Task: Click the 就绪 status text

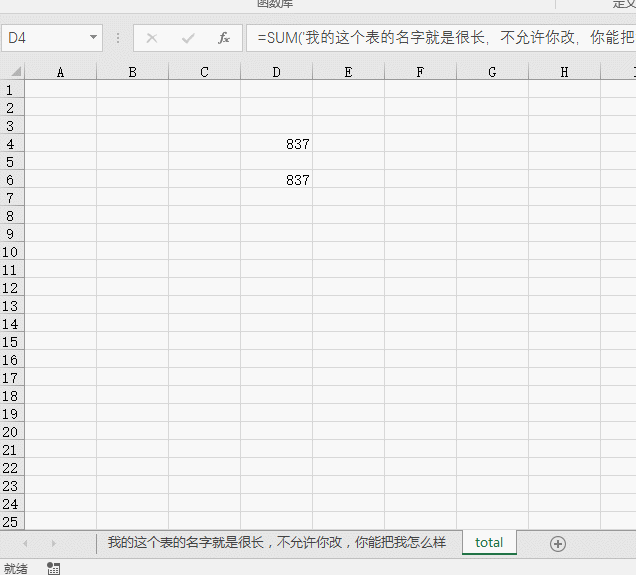Action: pyautogui.click(x=16, y=569)
